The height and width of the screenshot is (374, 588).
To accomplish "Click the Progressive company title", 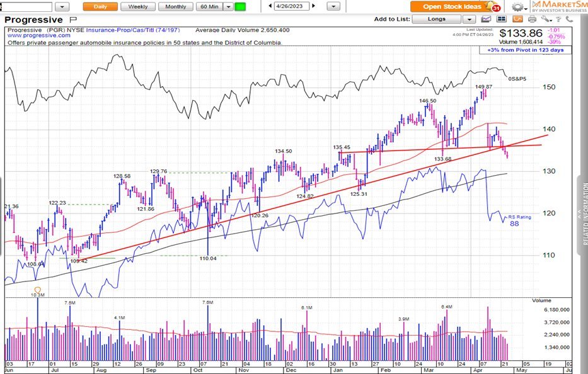I will tap(33, 20).
